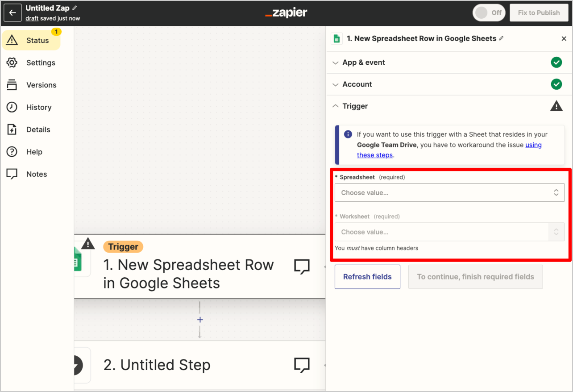Open comment icon on step 1 card
This screenshot has width=573, height=392.
(x=302, y=267)
